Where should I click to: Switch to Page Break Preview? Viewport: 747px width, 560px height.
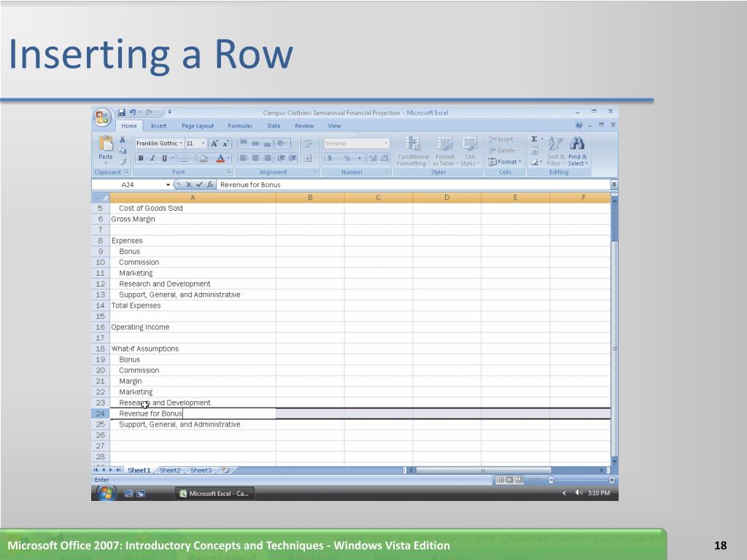click(x=519, y=480)
